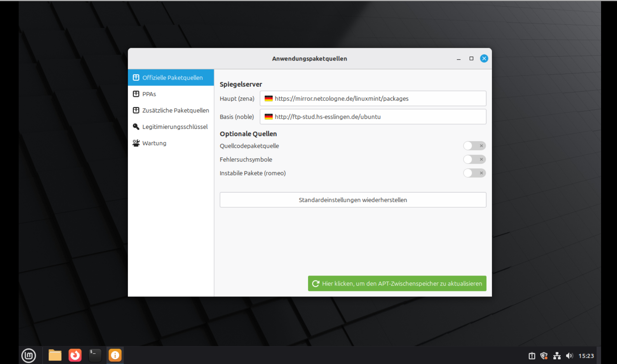Open Zusätzliche Paketquellen section

click(x=175, y=110)
